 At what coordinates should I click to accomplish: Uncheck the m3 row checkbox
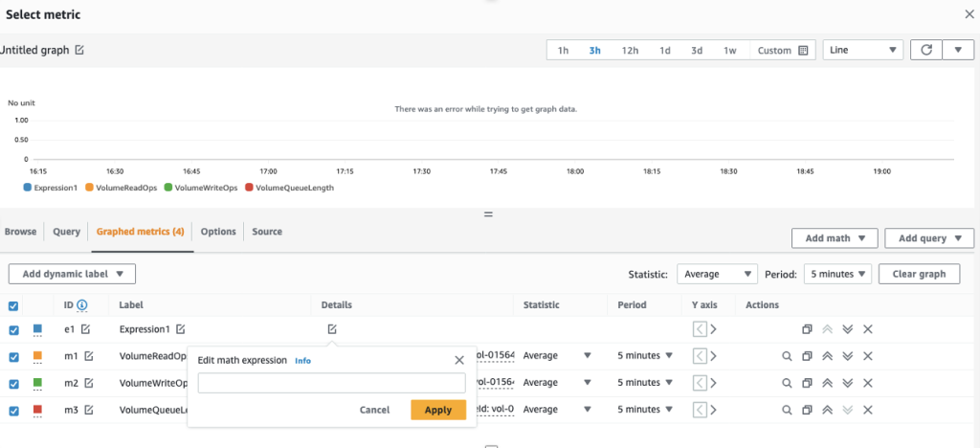pos(13,411)
